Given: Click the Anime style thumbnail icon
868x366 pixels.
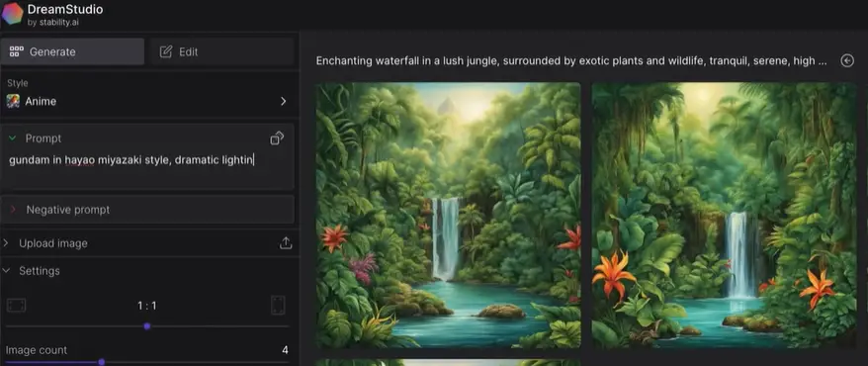Looking at the screenshot, I should tap(13, 101).
